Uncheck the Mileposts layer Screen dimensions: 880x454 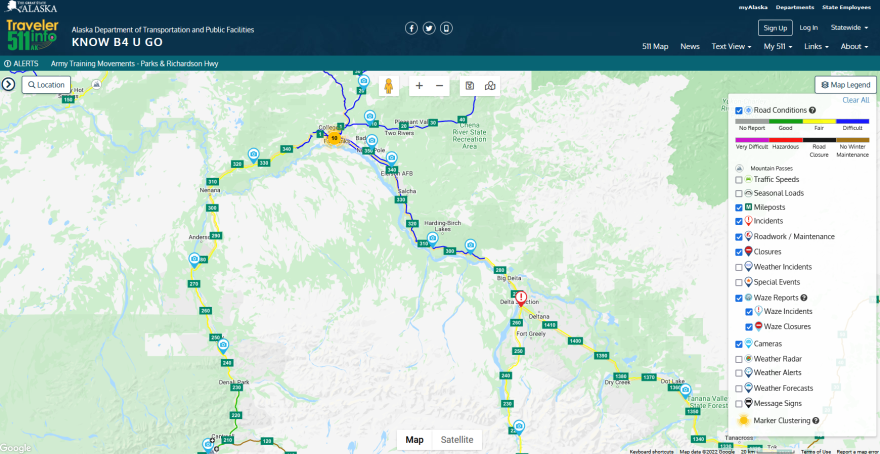click(x=739, y=208)
